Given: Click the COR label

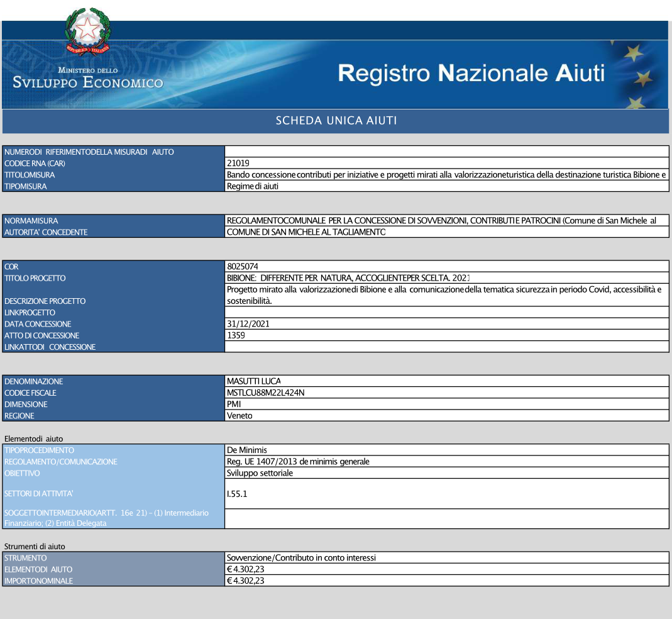Looking at the screenshot, I should click(11, 267).
